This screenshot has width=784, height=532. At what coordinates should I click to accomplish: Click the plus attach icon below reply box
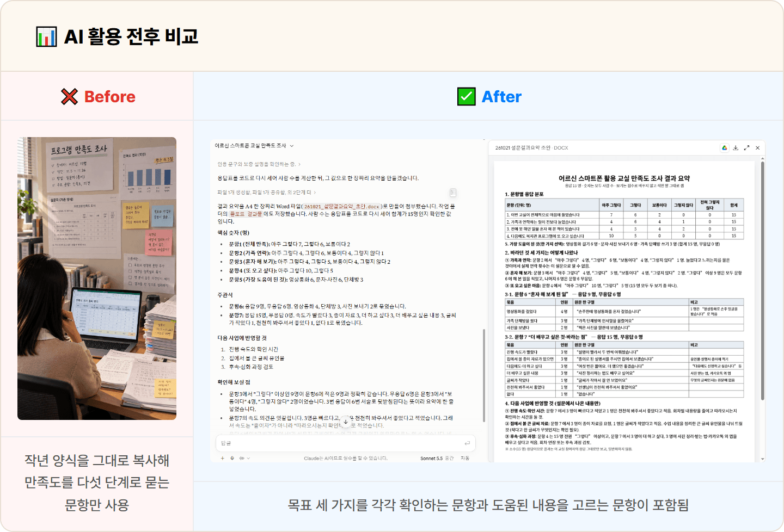222,458
